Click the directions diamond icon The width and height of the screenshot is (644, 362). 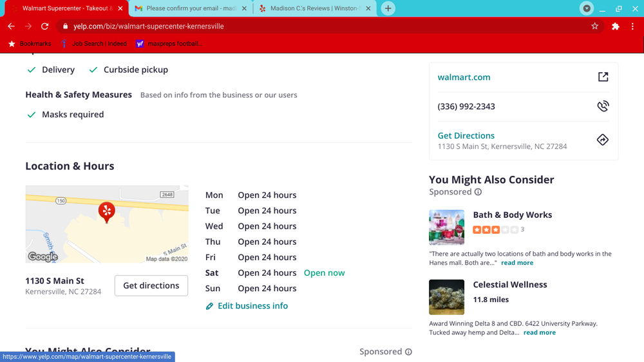coord(603,140)
